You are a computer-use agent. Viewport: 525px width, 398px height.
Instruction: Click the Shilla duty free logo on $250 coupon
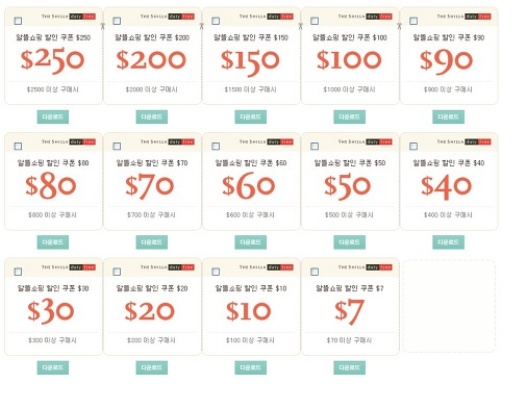pyautogui.click(x=69, y=16)
